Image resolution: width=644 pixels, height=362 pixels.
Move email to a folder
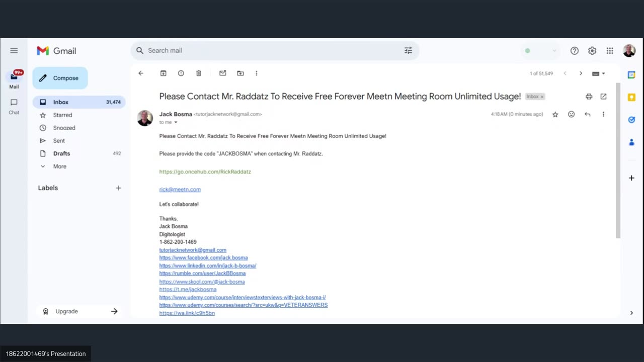[x=240, y=73]
